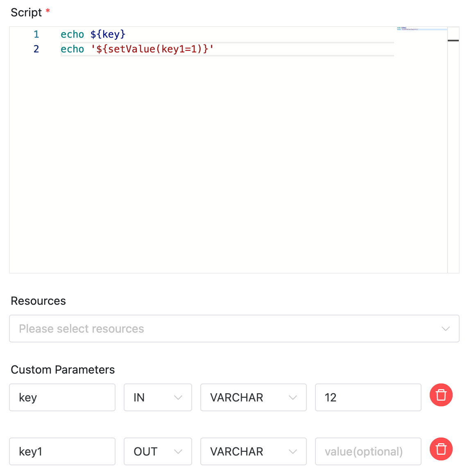Place cursor on 'echo ${key}' script line
476x476 pixels.
(x=93, y=34)
